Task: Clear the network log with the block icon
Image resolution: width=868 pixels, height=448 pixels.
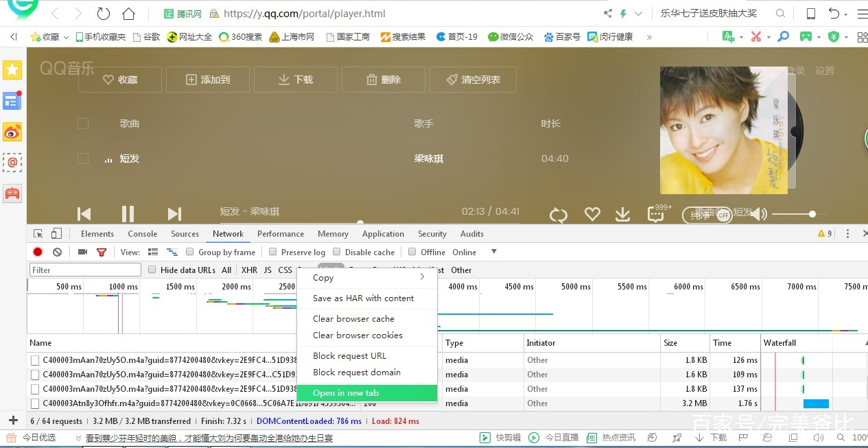Action: click(x=57, y=252)
